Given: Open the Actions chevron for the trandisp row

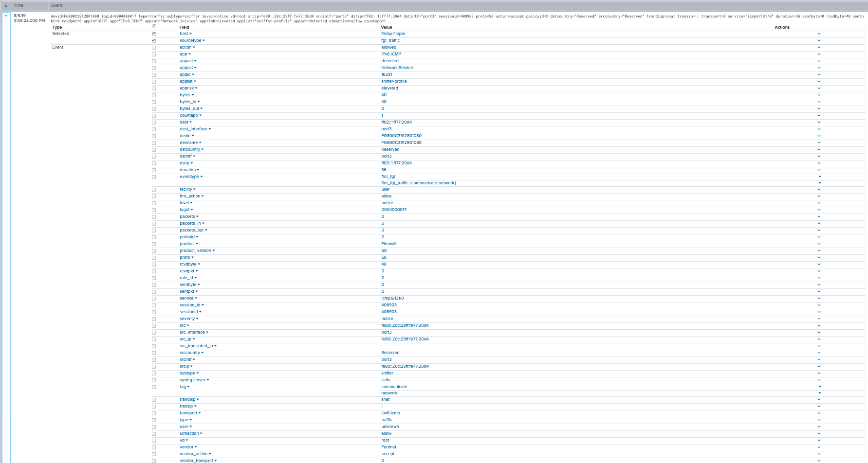Looking at the screenshot, I should pyautogui.click(x=819, y=400).
